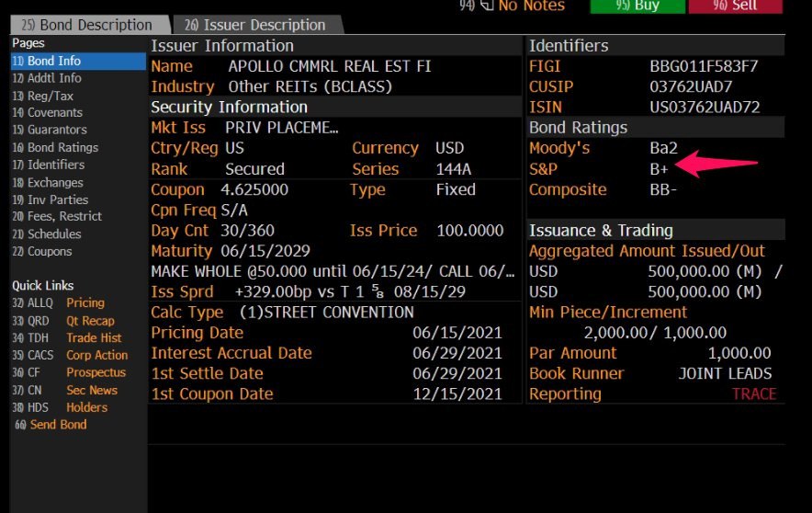Click the Min Piece/Increment value 2,000.00/ 1,000.00

click(655, 333)
